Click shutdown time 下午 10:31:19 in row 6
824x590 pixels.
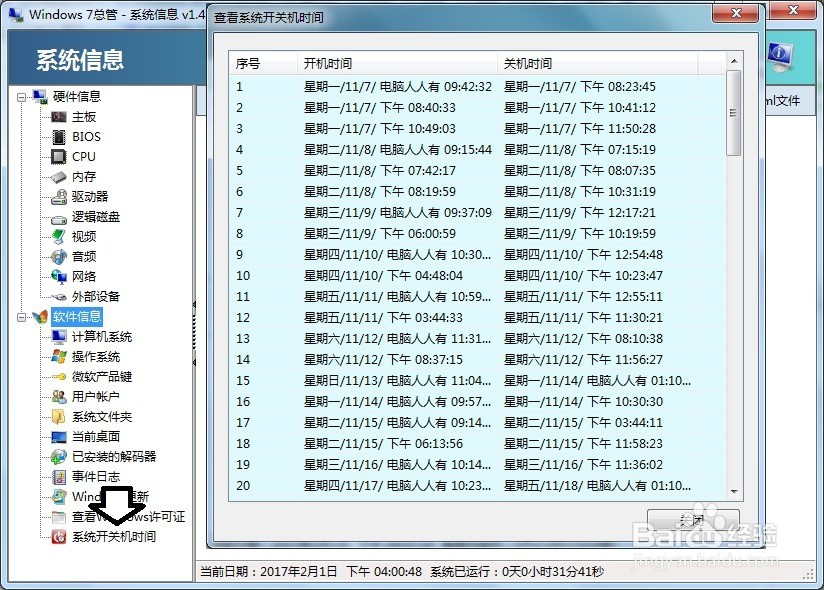point(580,192)
